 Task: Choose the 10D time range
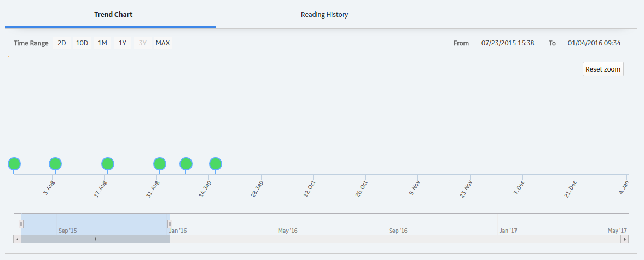point(82,43)
